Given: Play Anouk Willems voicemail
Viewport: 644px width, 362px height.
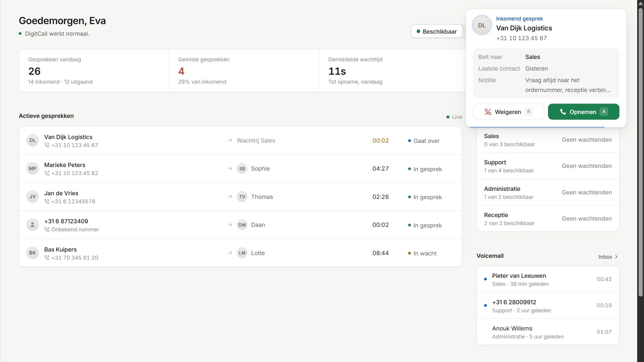Looking at the screenshot, I should coord(548,332).
